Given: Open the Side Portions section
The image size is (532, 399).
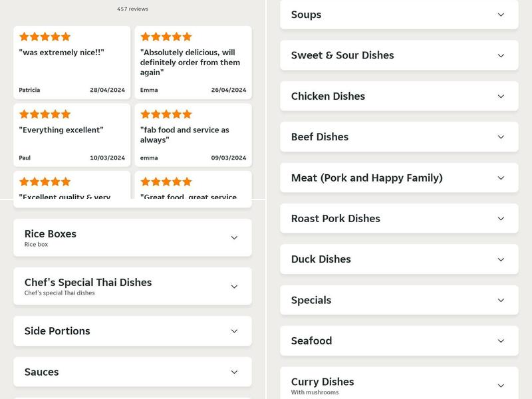Looking at the screenshot, I should click(x=132, y=331).
